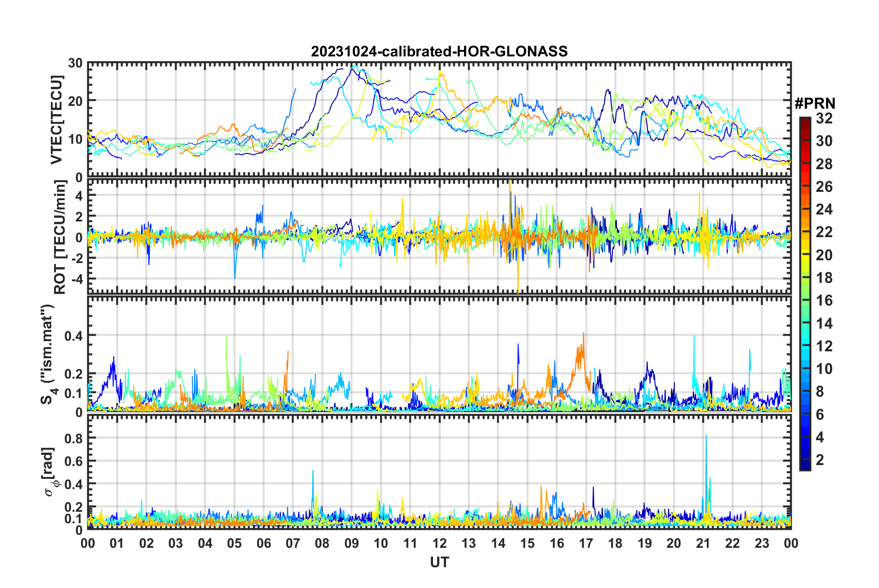Click the x-axis tick label 06

point(263,543)
